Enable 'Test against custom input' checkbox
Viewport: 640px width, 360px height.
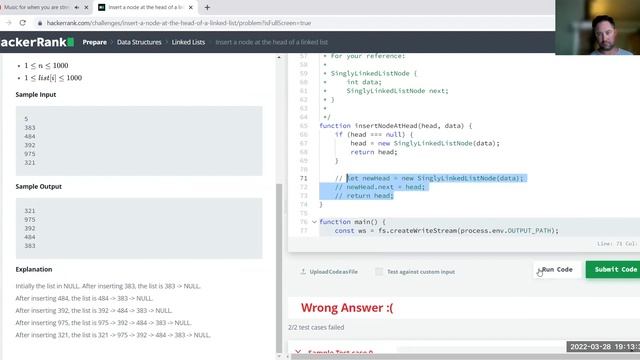(x=379, y=271)
